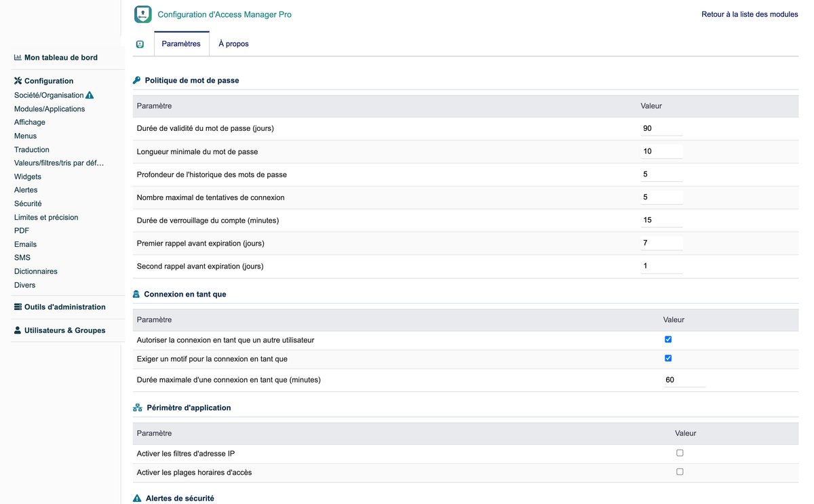Open the Dictionnaires settings link
The height and width of the screenshot is (504, 814).
36,271
